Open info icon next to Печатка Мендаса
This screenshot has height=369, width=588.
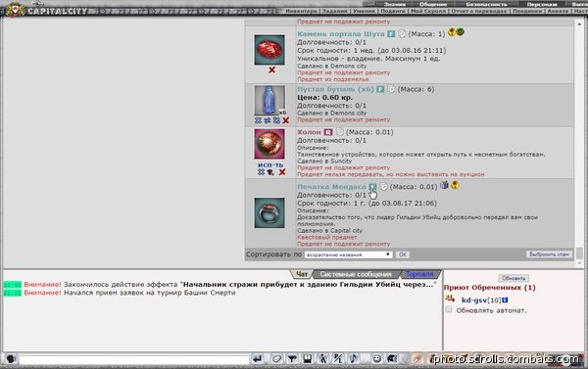(372, 187)
